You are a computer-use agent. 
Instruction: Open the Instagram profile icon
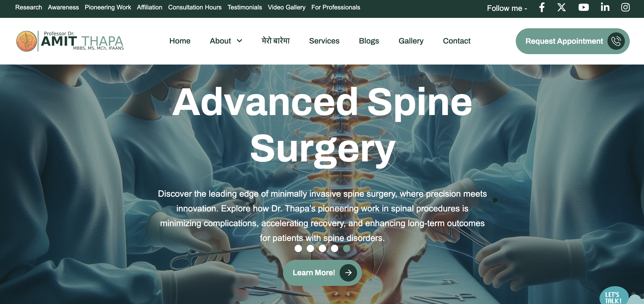[x=625, y=7]
